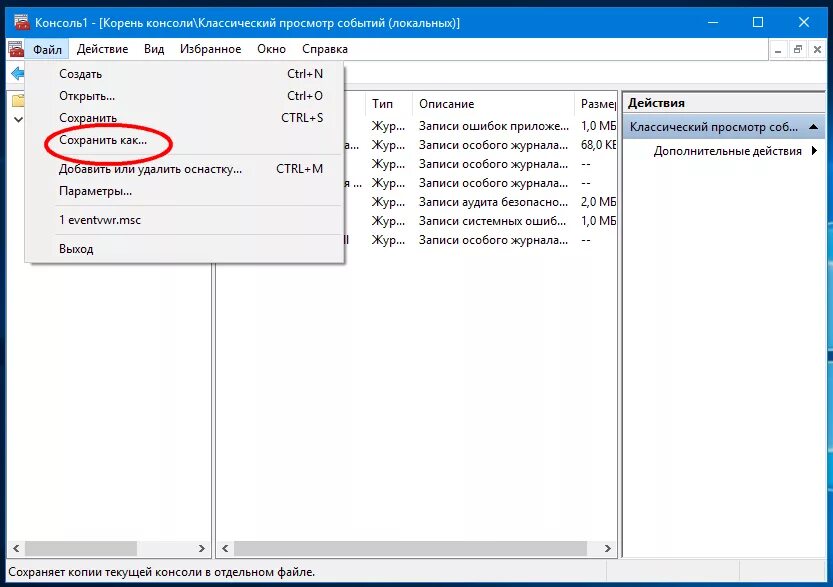Choose Открыть... menu entry
The height and width of the screenshot is (587, 833).
click(x=184, y=96)
